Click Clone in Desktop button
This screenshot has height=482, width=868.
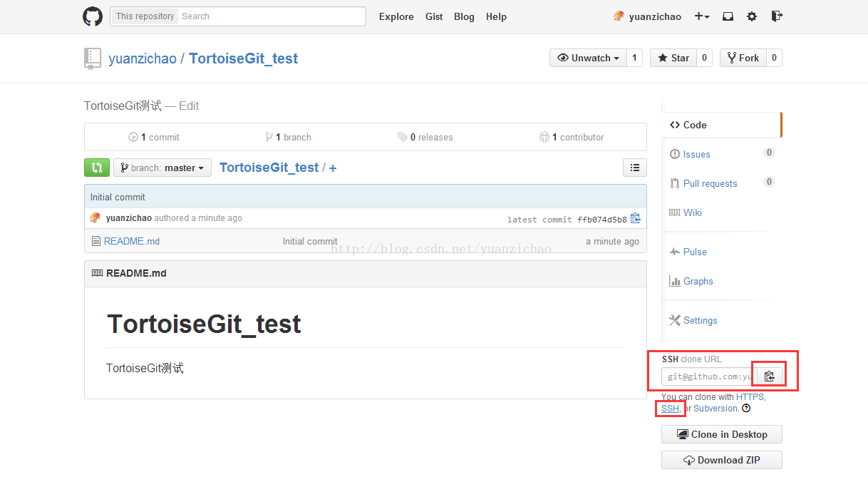click(722, 434)
